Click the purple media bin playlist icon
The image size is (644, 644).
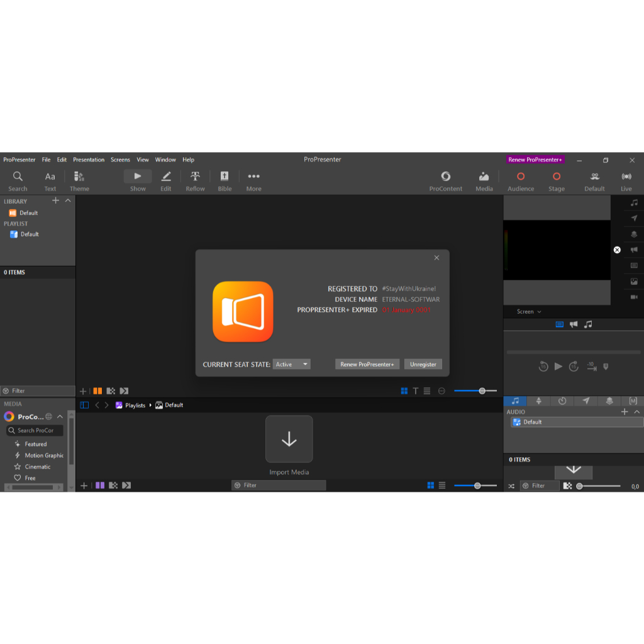(x=100, y=486)
